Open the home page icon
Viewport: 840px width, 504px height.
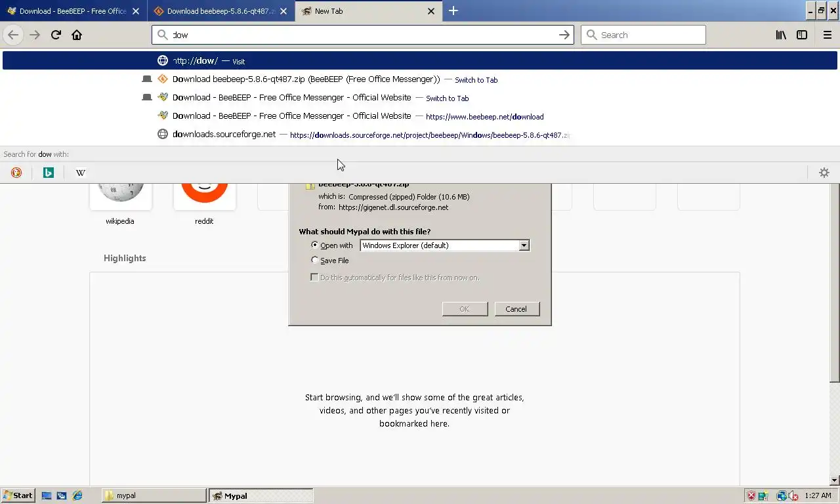[77, 35]
